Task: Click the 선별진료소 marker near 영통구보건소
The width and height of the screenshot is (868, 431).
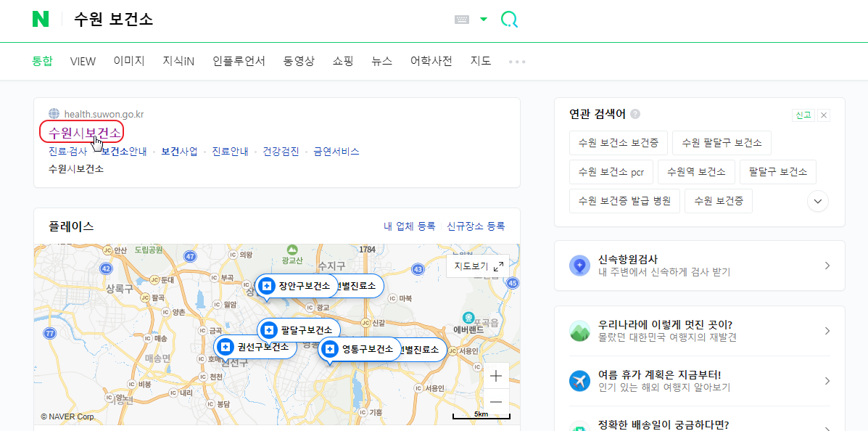Action: [423, 350]
